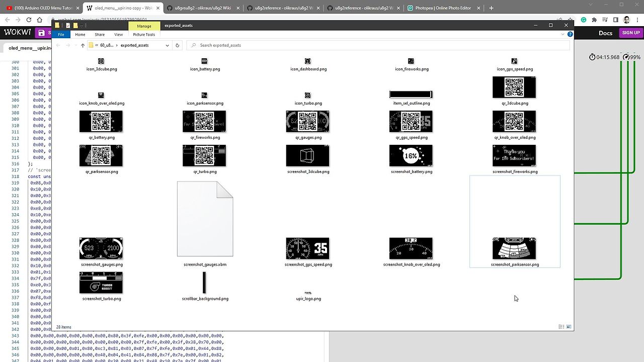Open the browser profile avatar
The height and width of the screenshot is (362, 644).
click(626, 20)
